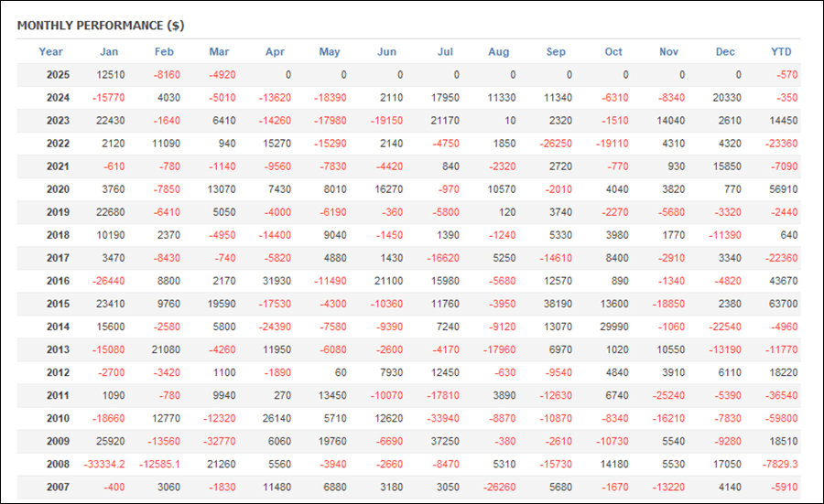
Task: Select the 2020 year row label
Action: pos(58,189)
